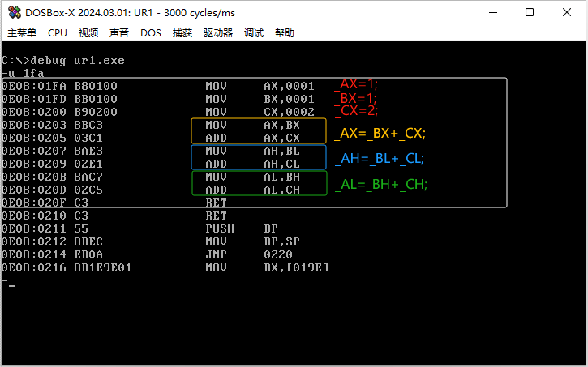This screenshot has height=367, width=588.
Task: Click the RET at address 0E08:020F
Action: (216, 203)
